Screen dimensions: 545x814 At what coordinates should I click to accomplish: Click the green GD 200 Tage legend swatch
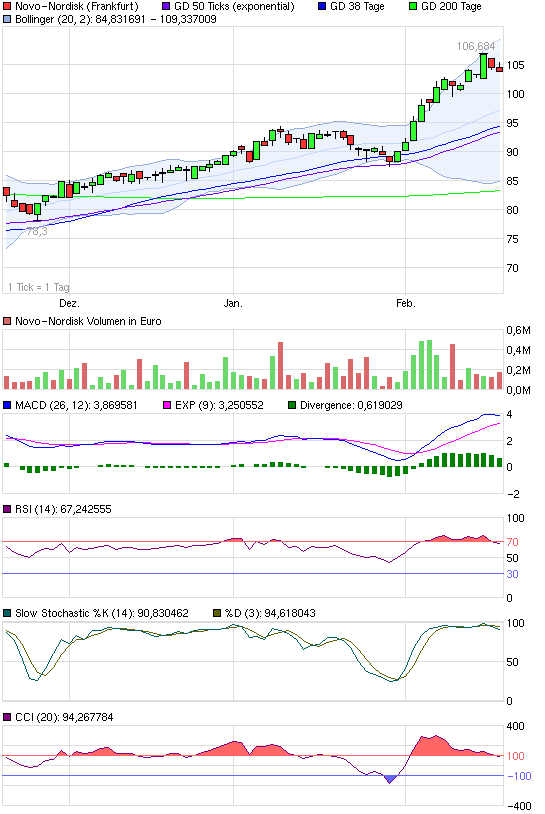click(x=413, y=7)
